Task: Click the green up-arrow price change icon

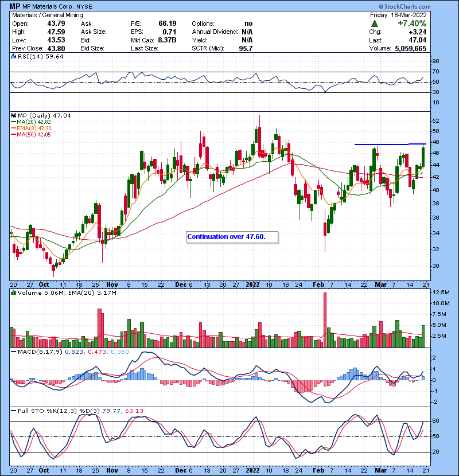Action: pos(374,24)
